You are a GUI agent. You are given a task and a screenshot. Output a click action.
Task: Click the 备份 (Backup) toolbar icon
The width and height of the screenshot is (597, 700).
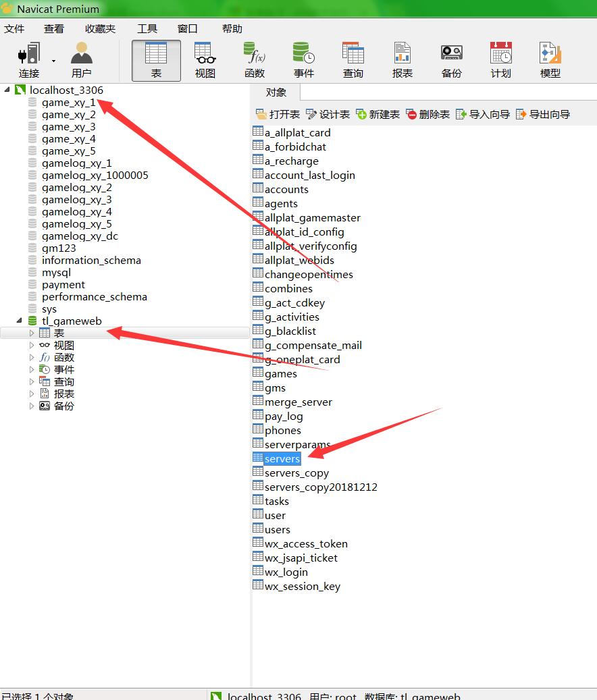pyautogui.click(x=452, y=60)
